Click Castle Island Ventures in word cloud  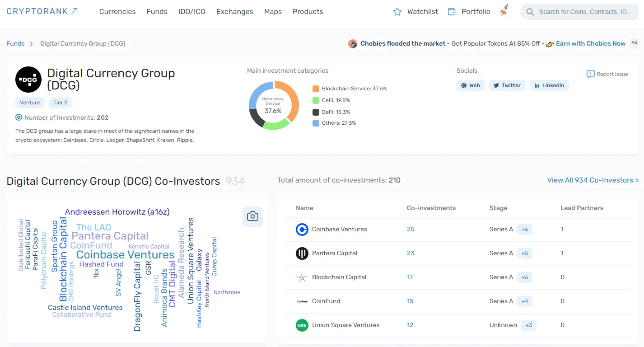pos(85,308)
